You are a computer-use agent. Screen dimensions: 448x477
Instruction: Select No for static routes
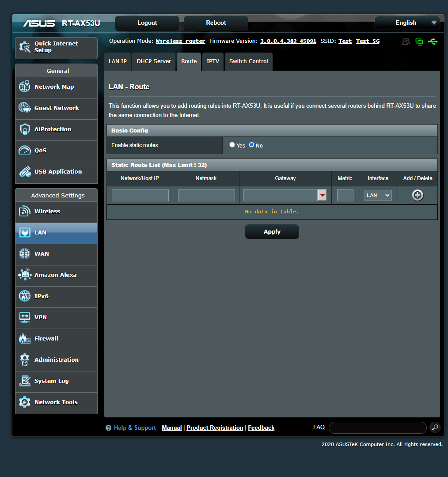(251, 145)
